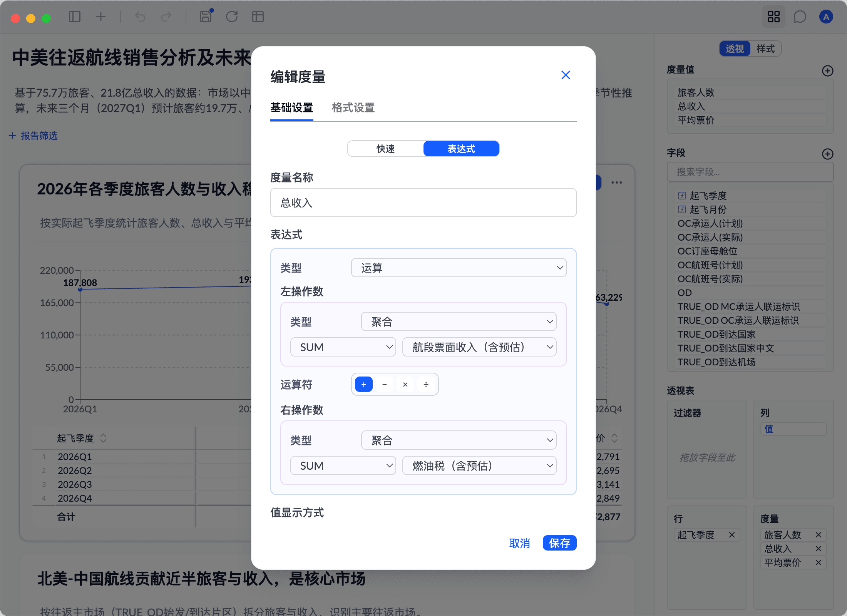The height and width of the screenshot is (616, 847).
Task: Click 起飞季度 chip in 行 area
Action: [x=706, y=535]
